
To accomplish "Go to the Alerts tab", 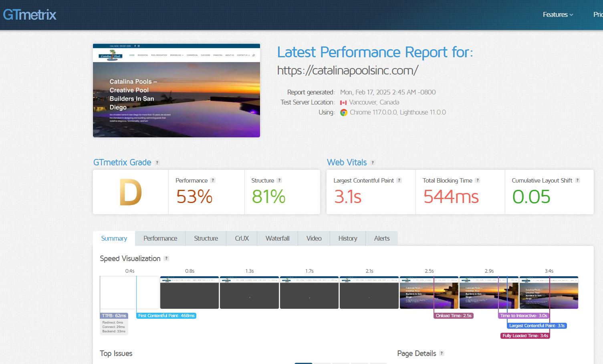I will 382,239.
